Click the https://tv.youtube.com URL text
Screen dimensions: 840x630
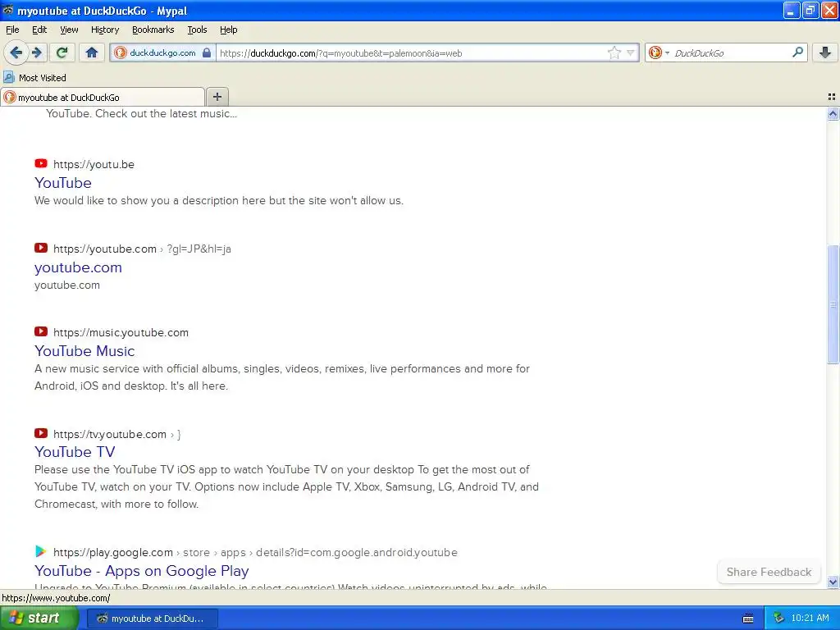point(110,435)
